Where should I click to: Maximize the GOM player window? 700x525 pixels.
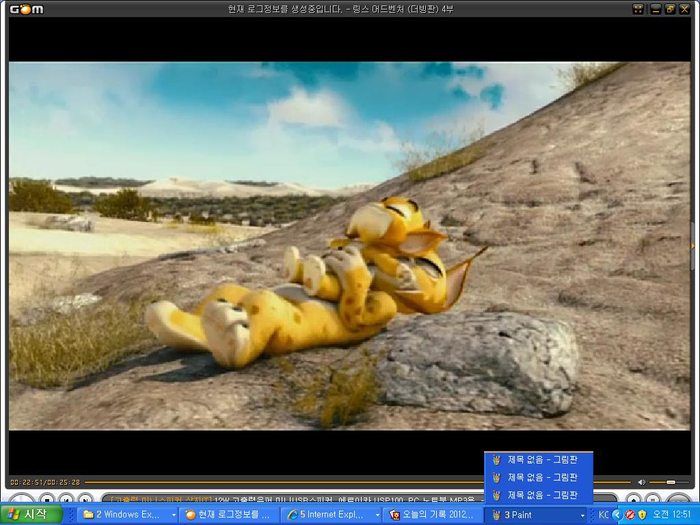point(670,9)
